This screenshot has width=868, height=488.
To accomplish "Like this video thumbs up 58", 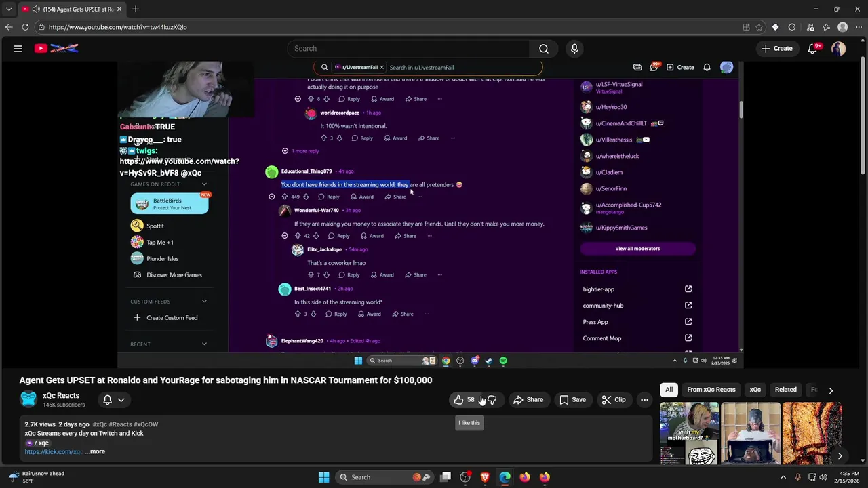I will 465,400.
